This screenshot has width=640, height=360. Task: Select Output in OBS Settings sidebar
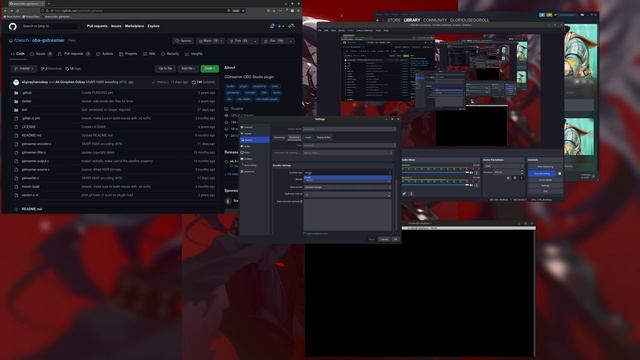[254, 140]
